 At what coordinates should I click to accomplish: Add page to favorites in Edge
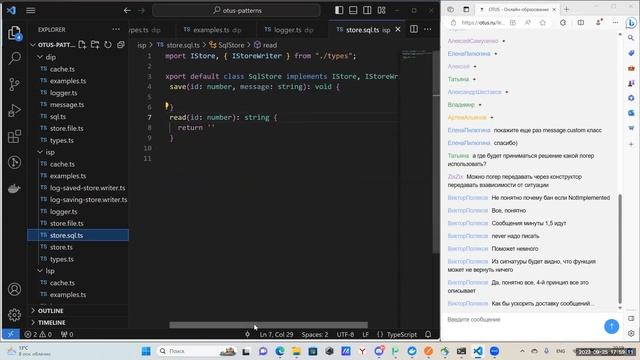click(x=542, y=23)
